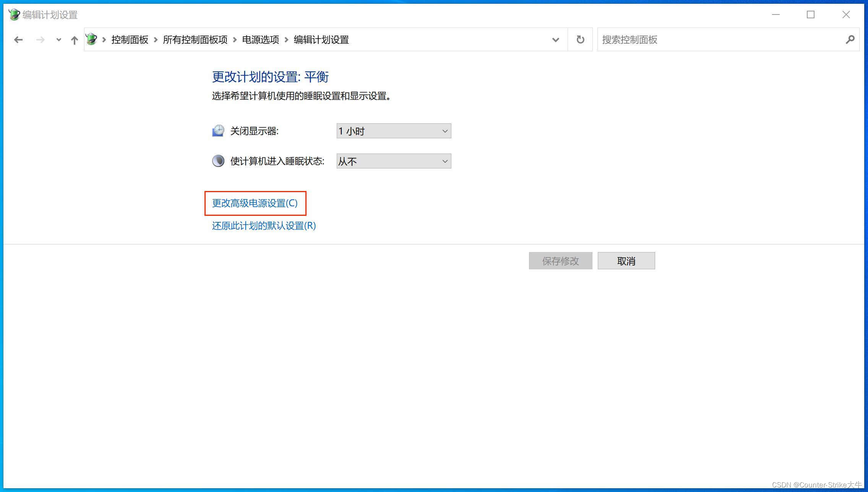This screenshot has width=868, height=492.
Task: Click the Up one level arrow
Action: [74, 40]
